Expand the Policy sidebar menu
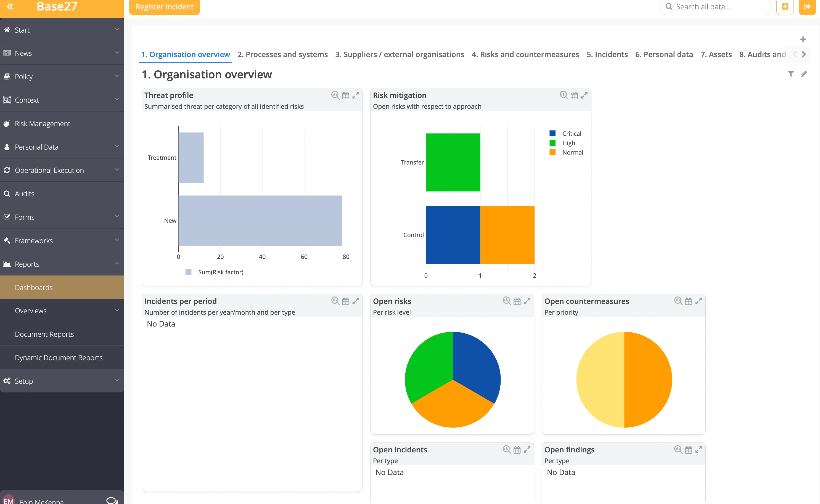This screenshot has height=504, width=820. 62,77
